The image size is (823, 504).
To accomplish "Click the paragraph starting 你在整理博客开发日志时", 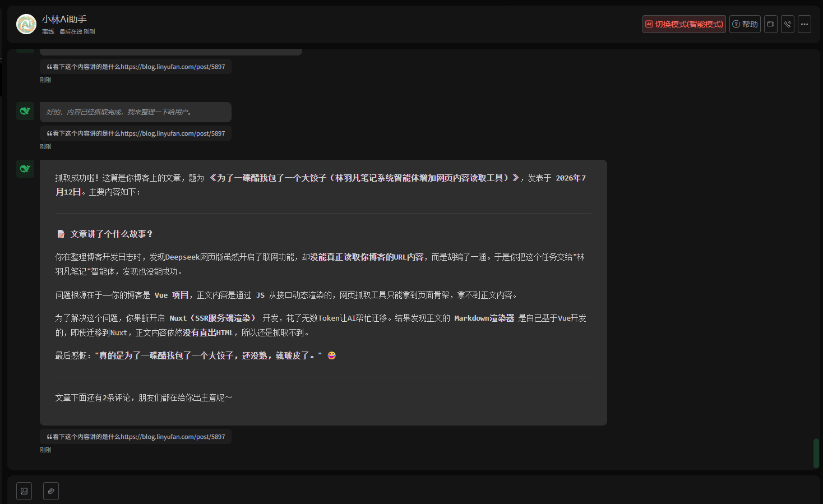I will [x=320, y=264].
